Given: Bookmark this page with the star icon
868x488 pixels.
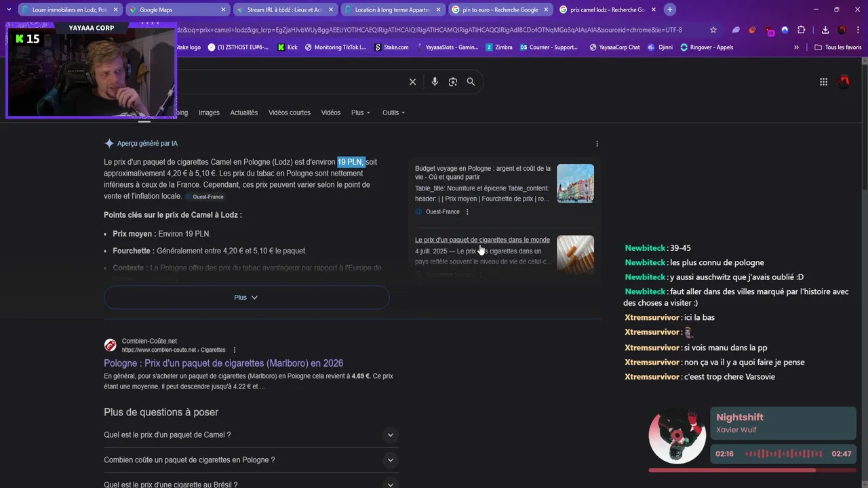Looking at the screenshot, I should coord(713,30).
